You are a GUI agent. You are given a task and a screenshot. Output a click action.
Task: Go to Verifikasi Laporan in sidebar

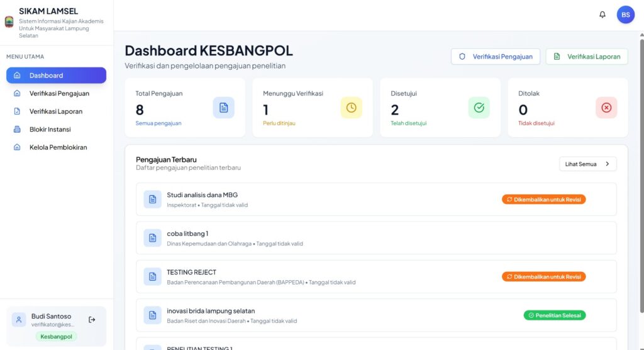tap(55, 111)
